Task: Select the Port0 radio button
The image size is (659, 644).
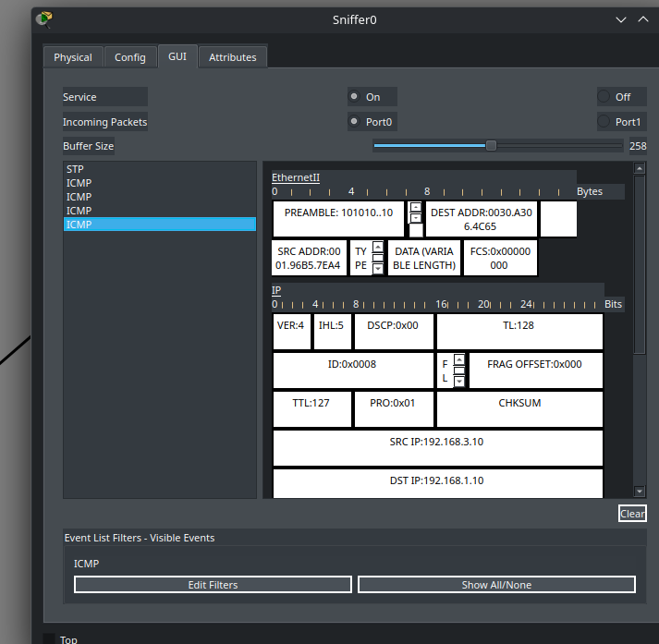Action: (x=355, y=122)
